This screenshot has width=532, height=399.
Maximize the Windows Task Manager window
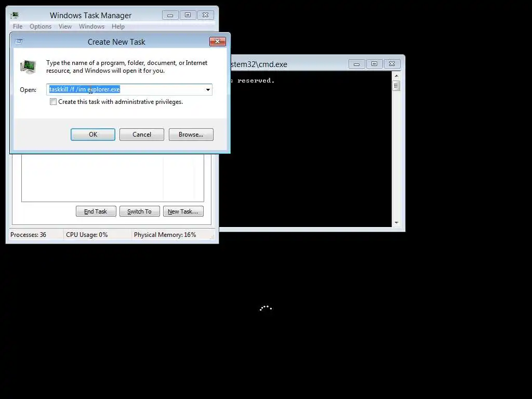point(188,15)
